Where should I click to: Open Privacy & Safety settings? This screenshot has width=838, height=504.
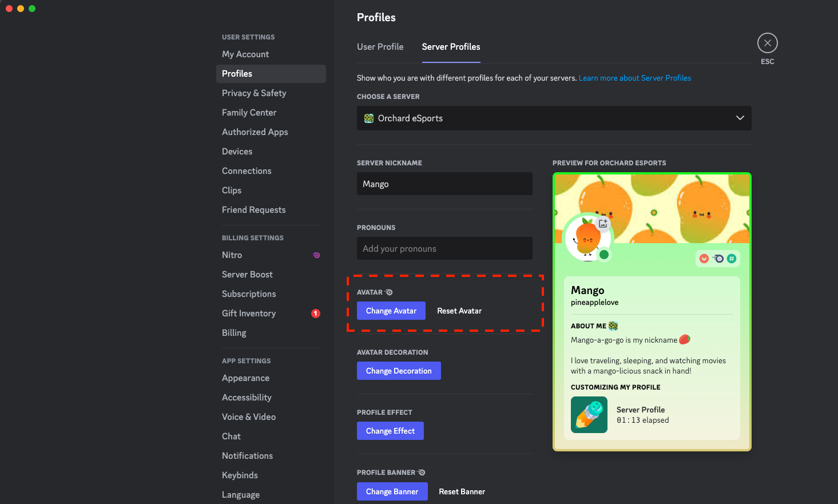[x=254, y=93]
